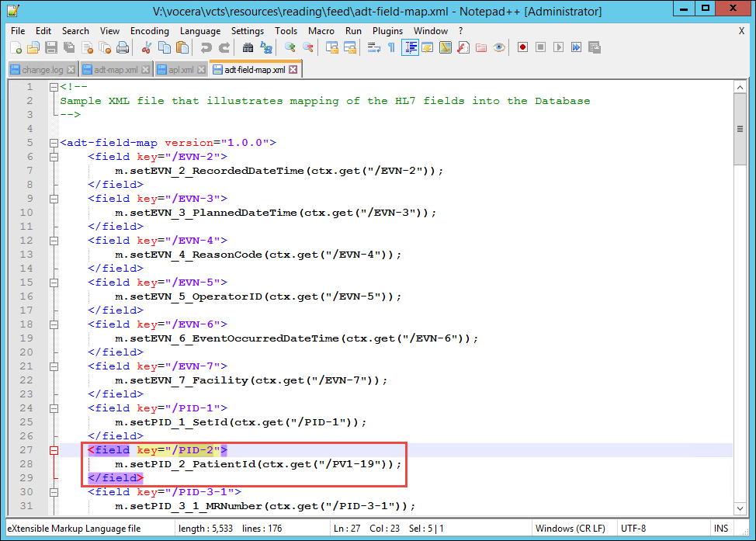Click the Cut scissors icon
This screenshot has height=541, width=756.
click(x=146, y=48)
